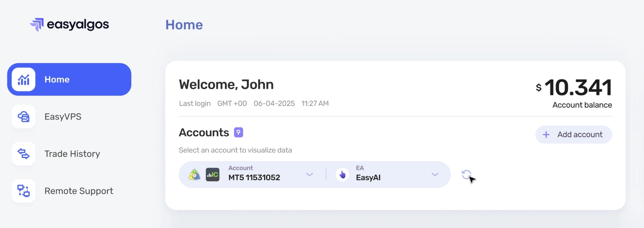This screenshot has width=644, height=228.
Task: Click the EasyVPS cloud server icon
Action: (x=24, y=117)
